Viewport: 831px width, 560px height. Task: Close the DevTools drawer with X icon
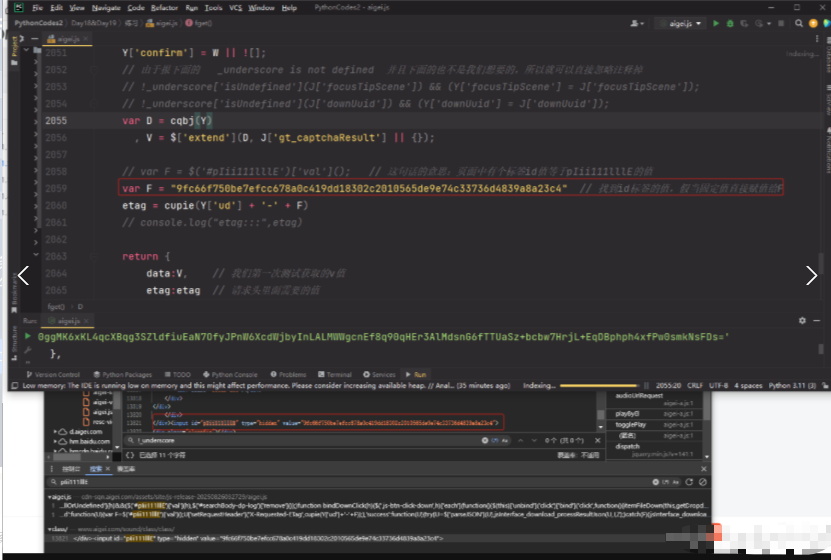[x=704, y=469]
